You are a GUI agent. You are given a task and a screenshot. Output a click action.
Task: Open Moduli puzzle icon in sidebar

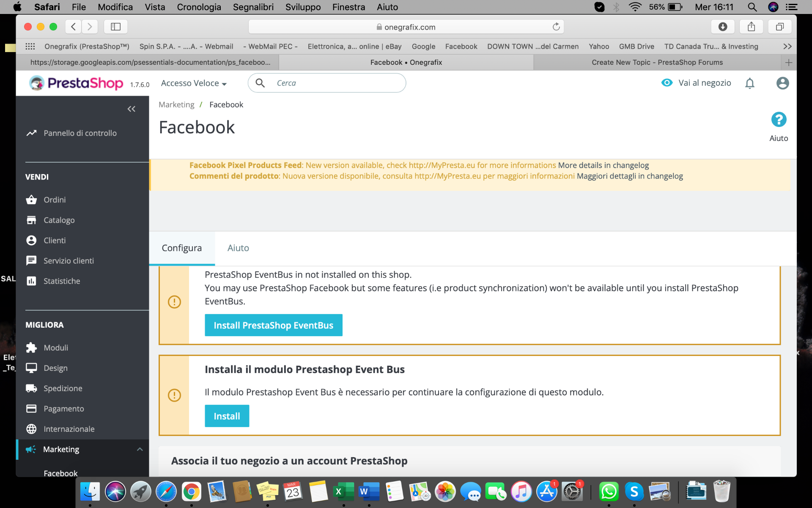[x=31, y=348]
